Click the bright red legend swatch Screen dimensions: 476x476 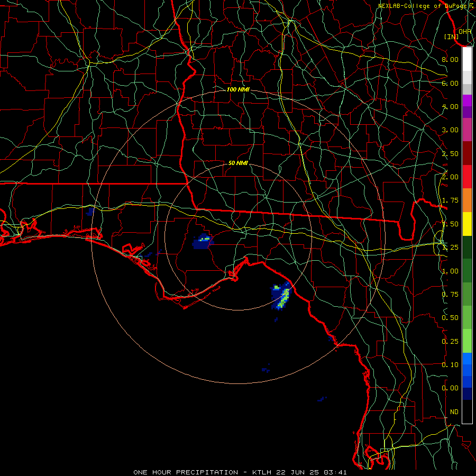[x=467, y=177]
